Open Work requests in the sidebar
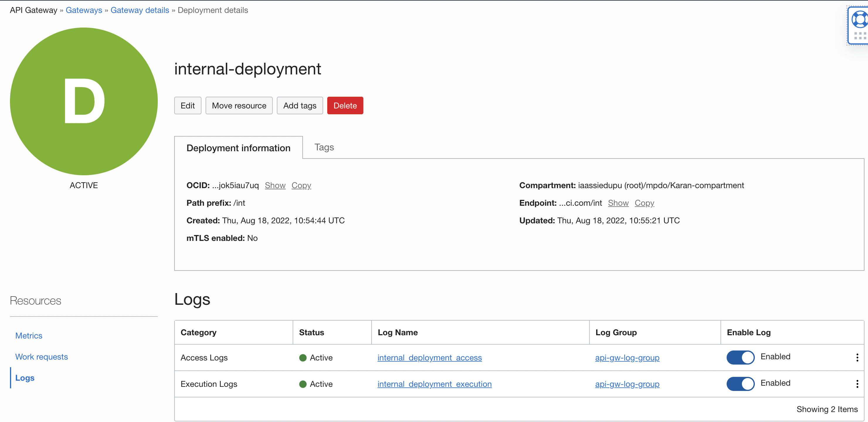The width and height of the screenshot is (868, 422). [x=41, y=357]
